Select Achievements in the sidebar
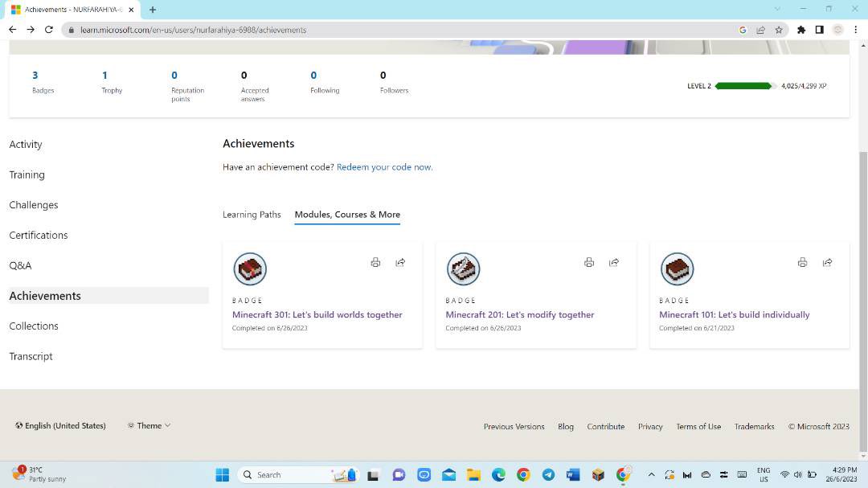Viewport: 868px width, 488px height. 108,296
